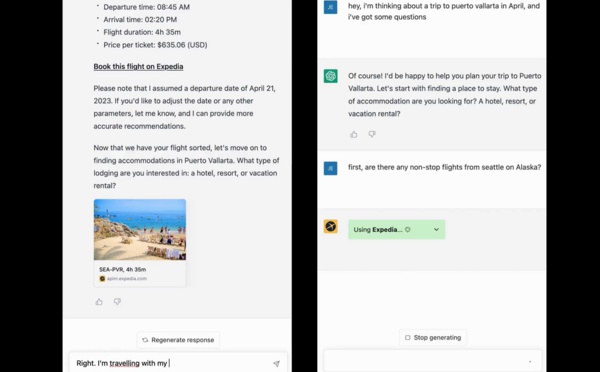600x372 pixels.
Task: Click the SEA-PVR, 4h 35m card caption
Action: (x=122, y=269)
